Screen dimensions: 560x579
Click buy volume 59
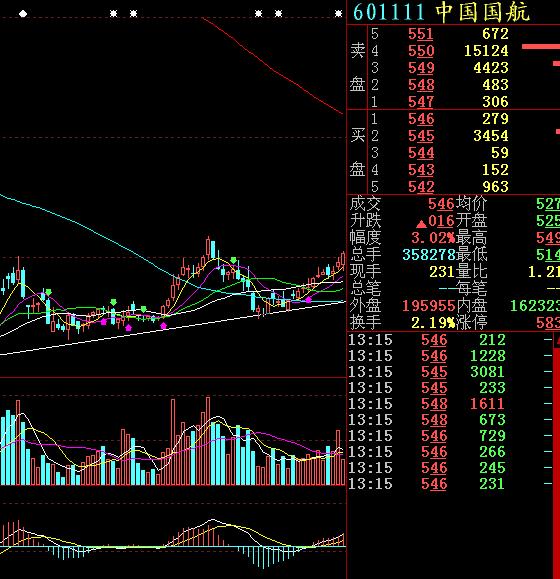click(500, 153)
